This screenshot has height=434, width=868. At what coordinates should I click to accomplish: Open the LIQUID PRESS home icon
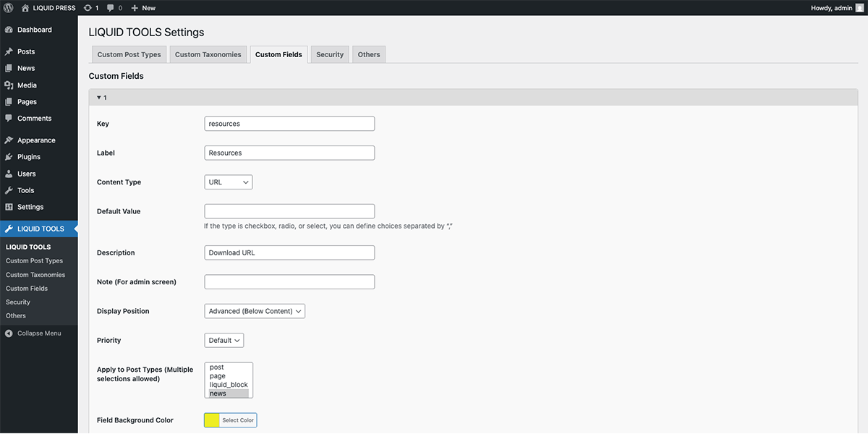point(26,8)
